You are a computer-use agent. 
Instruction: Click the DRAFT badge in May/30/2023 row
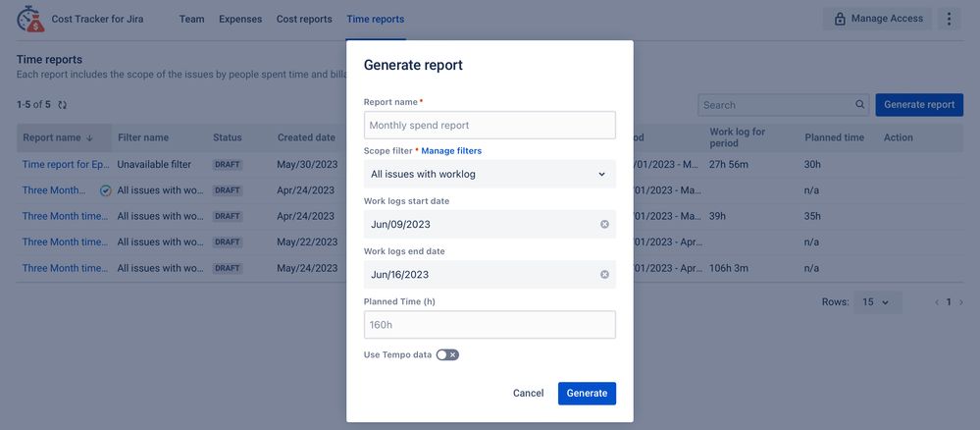point(228,165)
